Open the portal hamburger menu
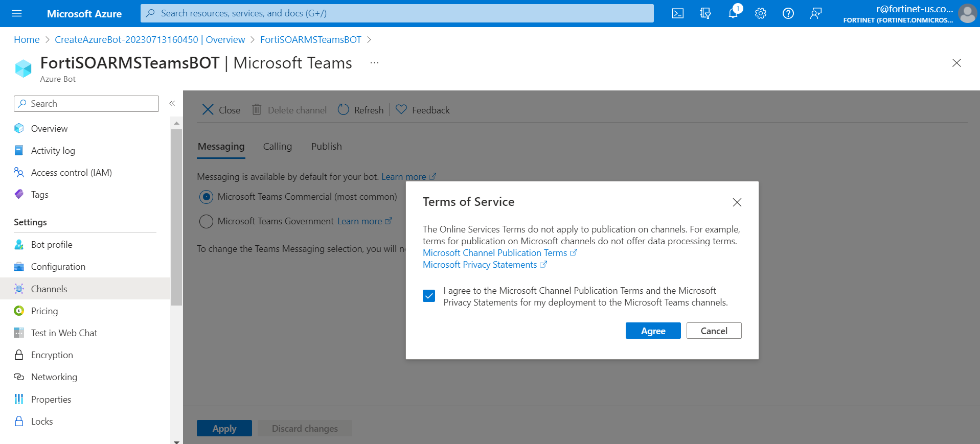The width and height of the screenshot is (980, 444). click(17, 13)
